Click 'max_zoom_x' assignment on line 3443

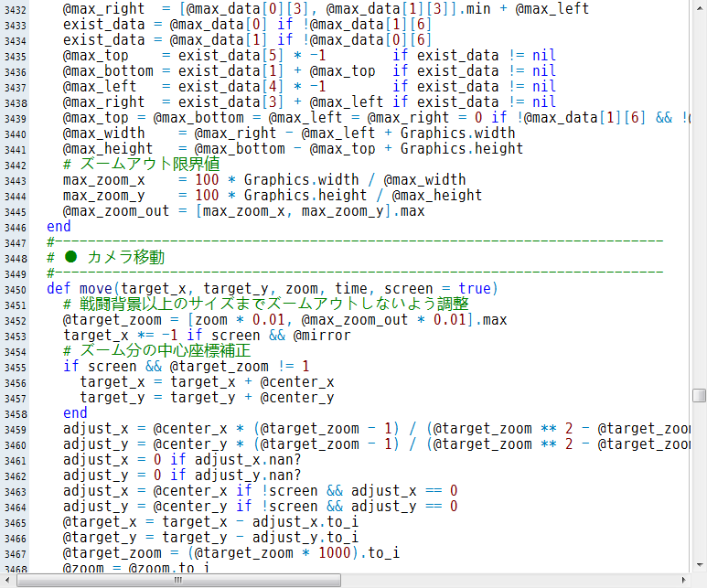[x=103, y=180]
